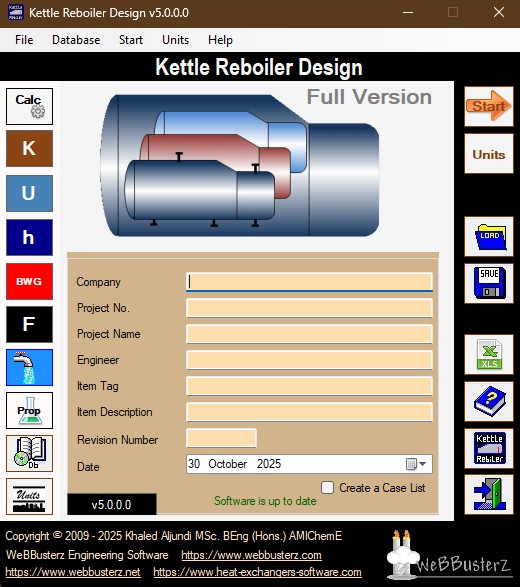Select the year 2025 in Date field
520x587 pixels.
(x=269, y=464)
